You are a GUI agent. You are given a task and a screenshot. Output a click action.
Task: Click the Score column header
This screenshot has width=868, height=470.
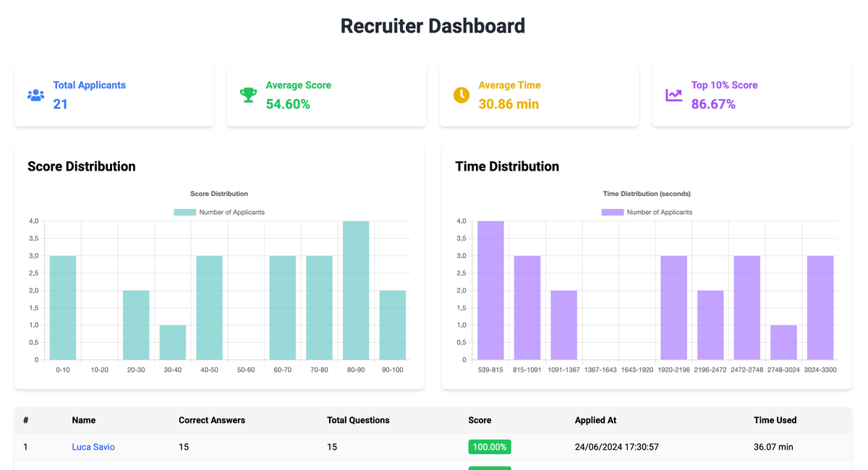pyautogui.click(x=479, y=420)
